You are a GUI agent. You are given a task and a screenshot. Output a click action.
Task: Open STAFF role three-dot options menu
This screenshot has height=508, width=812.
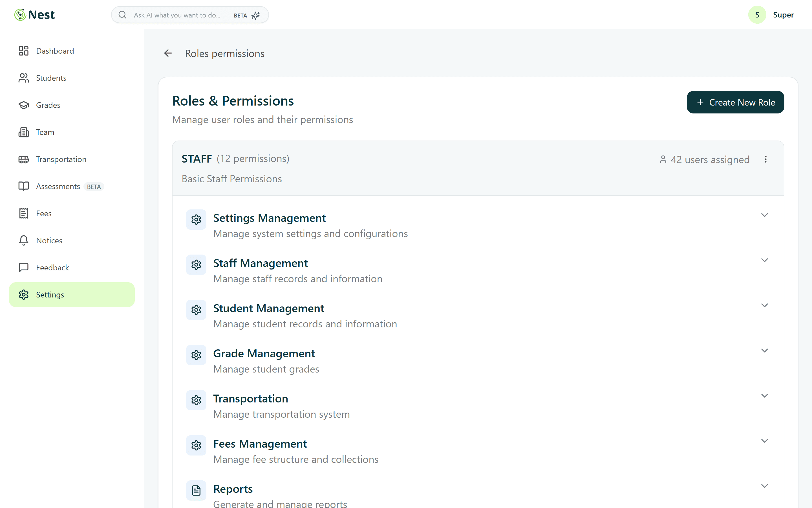[x=766, y=159]
